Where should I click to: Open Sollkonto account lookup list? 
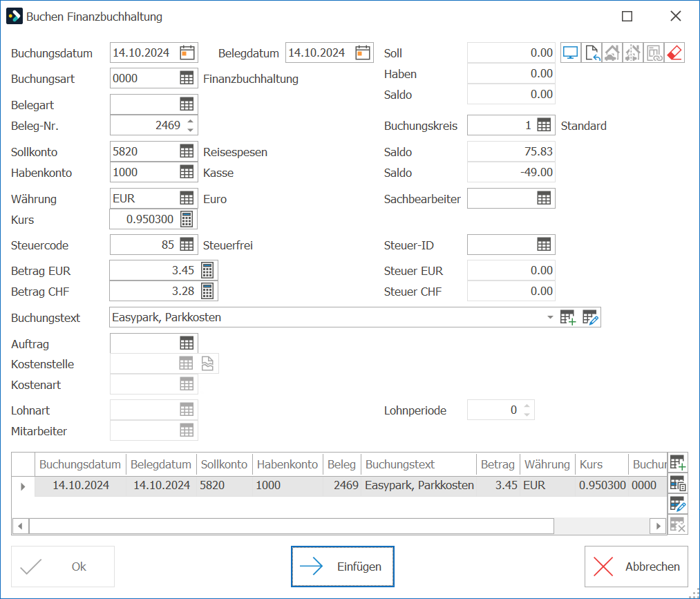coord(187,151)
